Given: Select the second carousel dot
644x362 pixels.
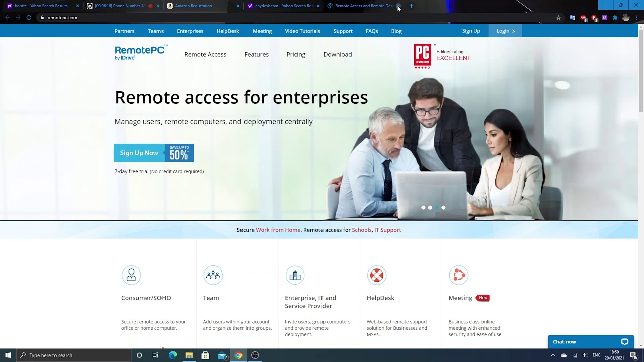Looking at the screenshot, I should [430, 208].
